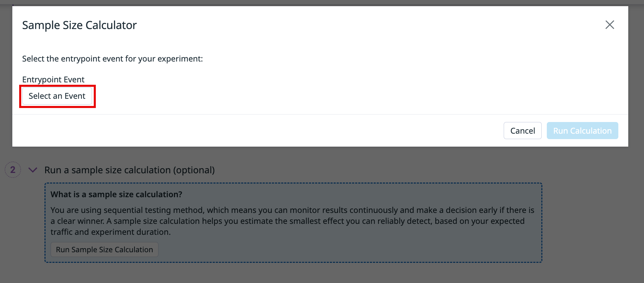Click the Entrypoint Event field label
Viewport: 644px width, 283px height.
pyautogui.click(x=53, y=80)
